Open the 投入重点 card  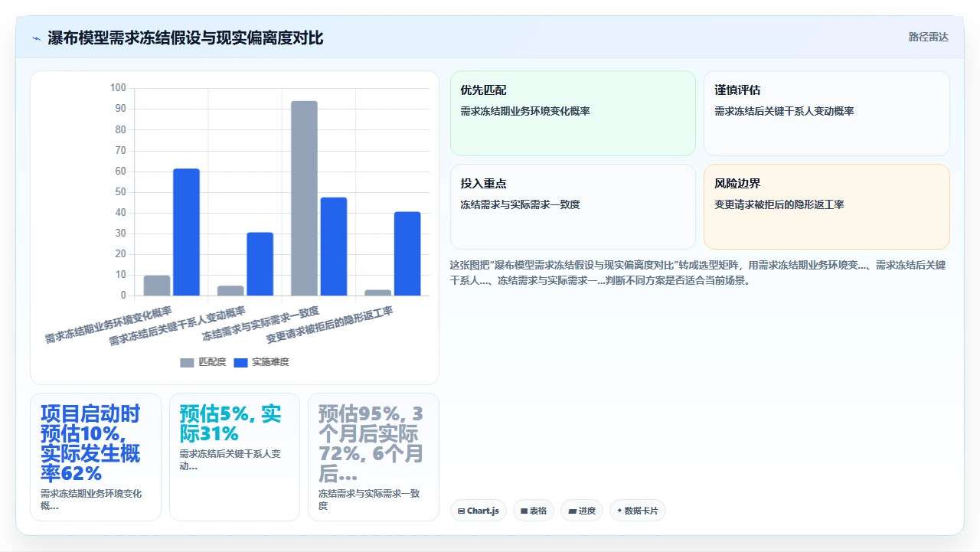tap(573, 207)
